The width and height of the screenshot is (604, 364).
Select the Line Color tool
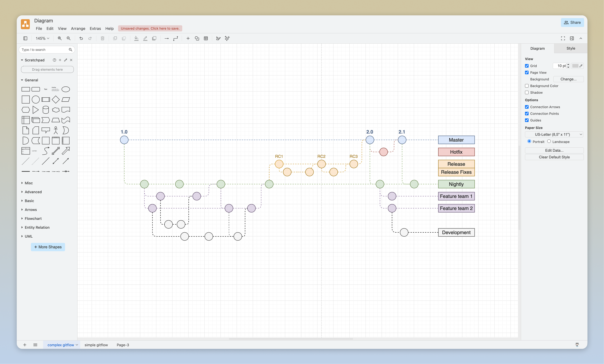tap(145, 38)
